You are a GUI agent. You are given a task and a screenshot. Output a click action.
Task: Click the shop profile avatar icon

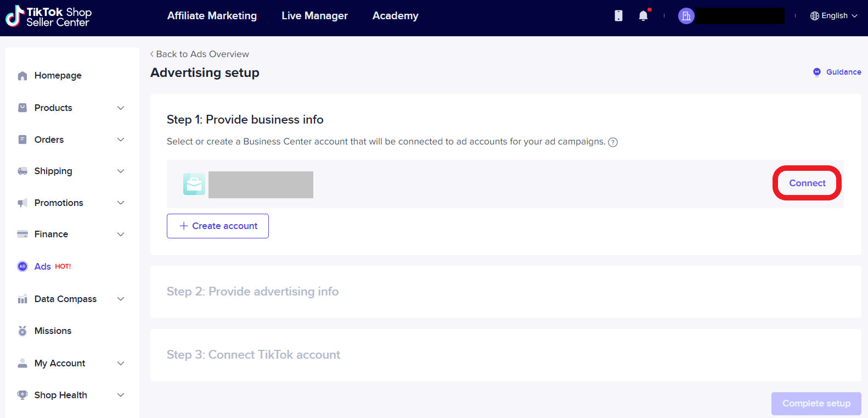686,16
